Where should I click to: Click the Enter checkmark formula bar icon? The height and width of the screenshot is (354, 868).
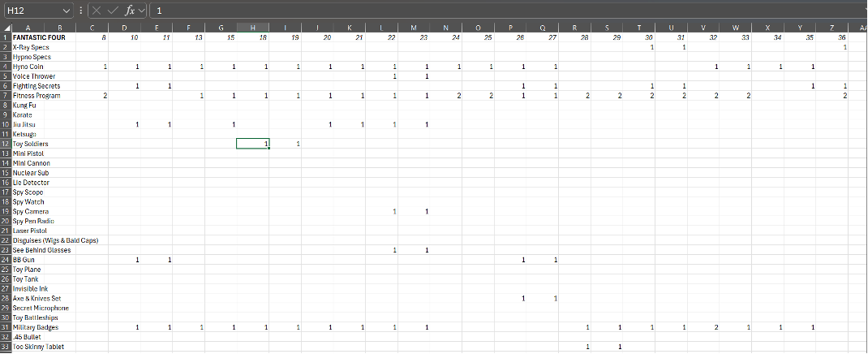[113, 11]
